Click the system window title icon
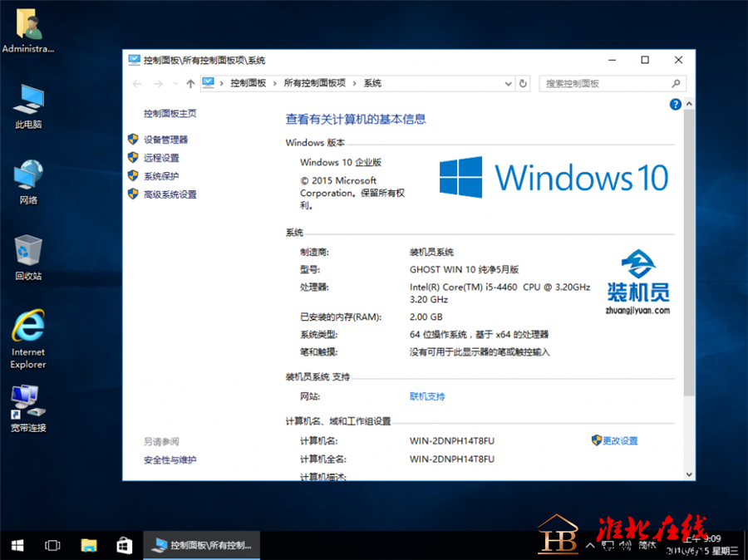The width and height of the screenshot is (748, 560). 134,60
